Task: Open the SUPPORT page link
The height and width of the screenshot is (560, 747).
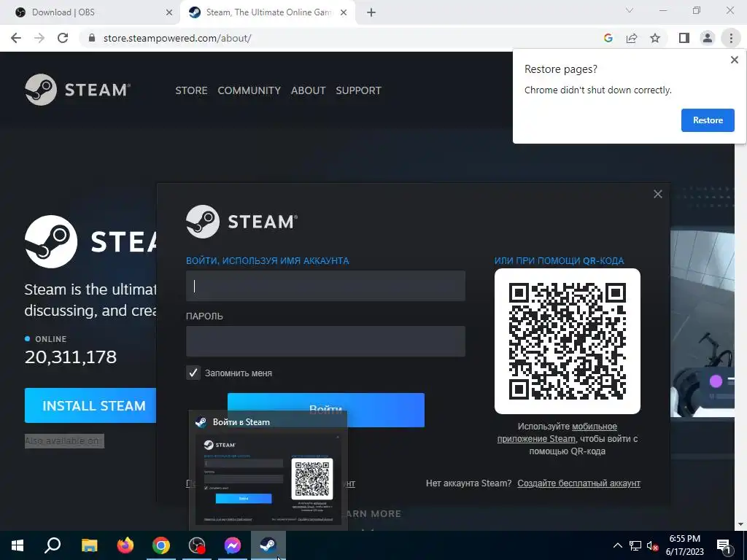Action: pos(358,90)
